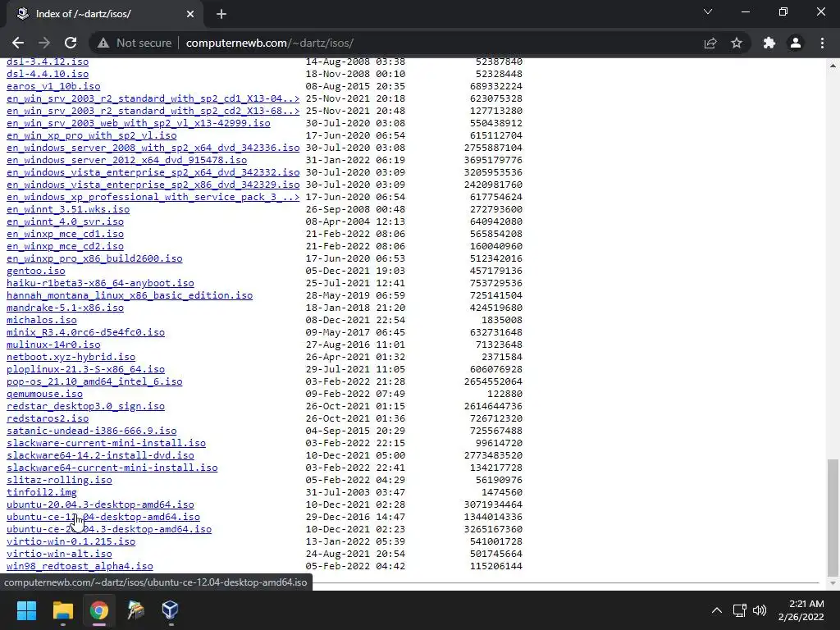Click the Chrome taskbar icon
The height and width of the screenshot is (630, 840).
(99, 610)
